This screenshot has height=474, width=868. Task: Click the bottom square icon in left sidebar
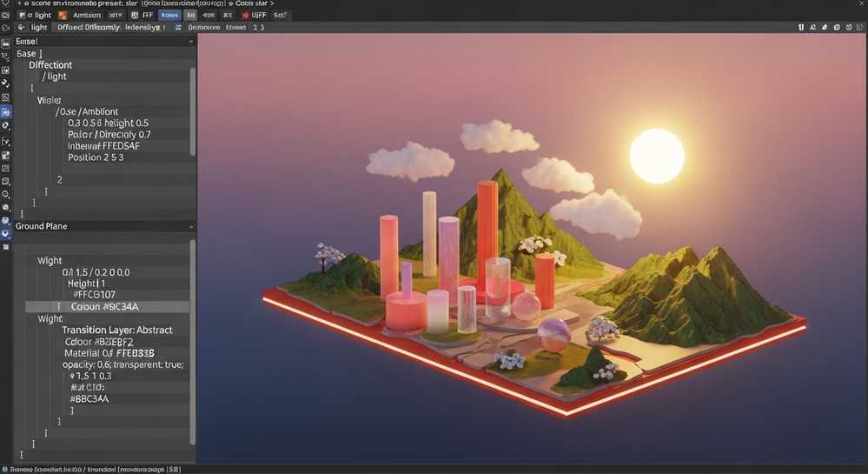[x=6, y=248]
